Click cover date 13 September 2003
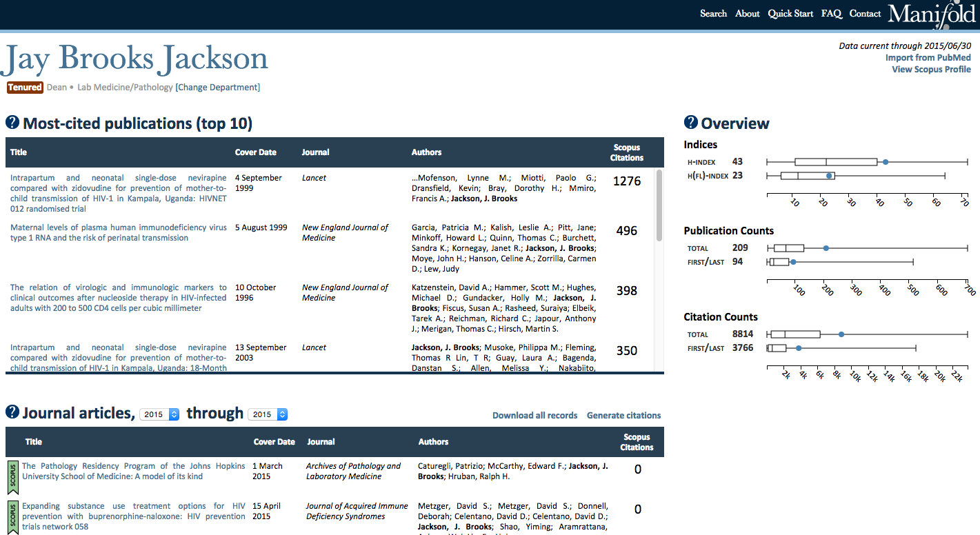 pyautogui.click(x=261, y=352)
